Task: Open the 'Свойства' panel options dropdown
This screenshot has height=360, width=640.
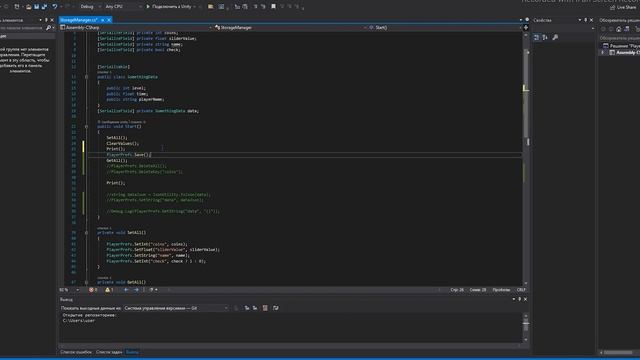Action: [580, 20]
